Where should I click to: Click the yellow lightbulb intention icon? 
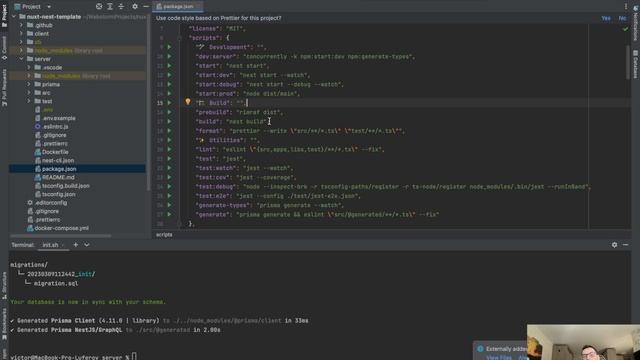click(188, 102)
